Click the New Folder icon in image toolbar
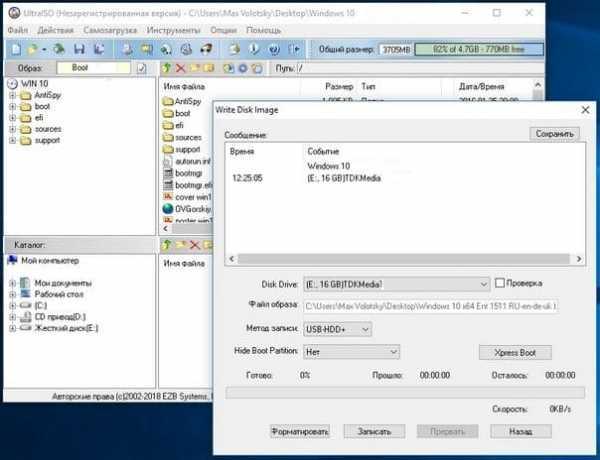Screen dimensions: 600x460 tap(195, 68)
